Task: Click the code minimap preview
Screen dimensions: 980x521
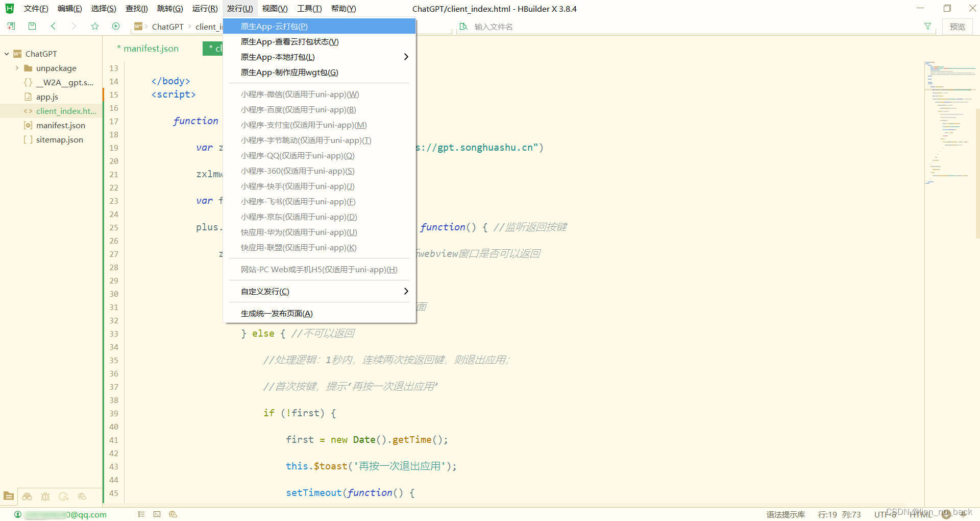Action: coord(949,123)
